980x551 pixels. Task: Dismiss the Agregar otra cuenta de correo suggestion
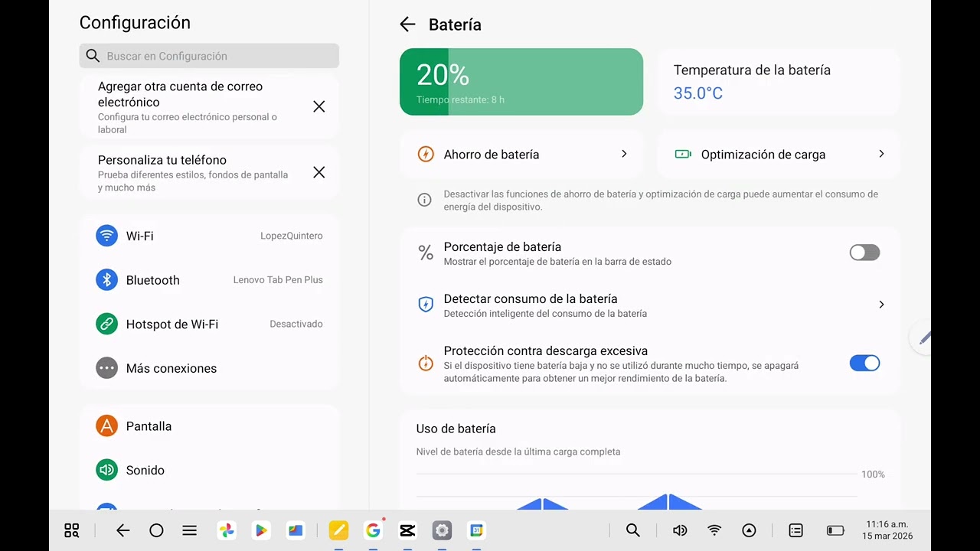[x=319, y=106]
